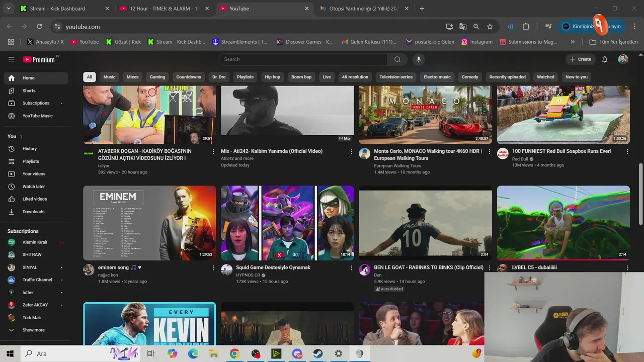Open Your videos in the sidebar
This screenshot has height=362, width=644.
[x=35, y=174]
